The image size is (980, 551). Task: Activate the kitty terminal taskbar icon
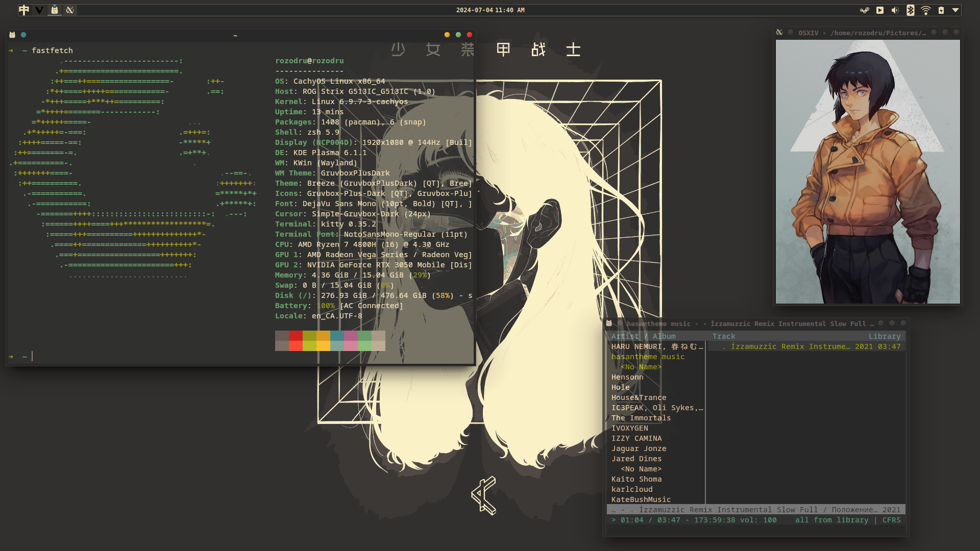pyautogui.click(x=55, y=10)
